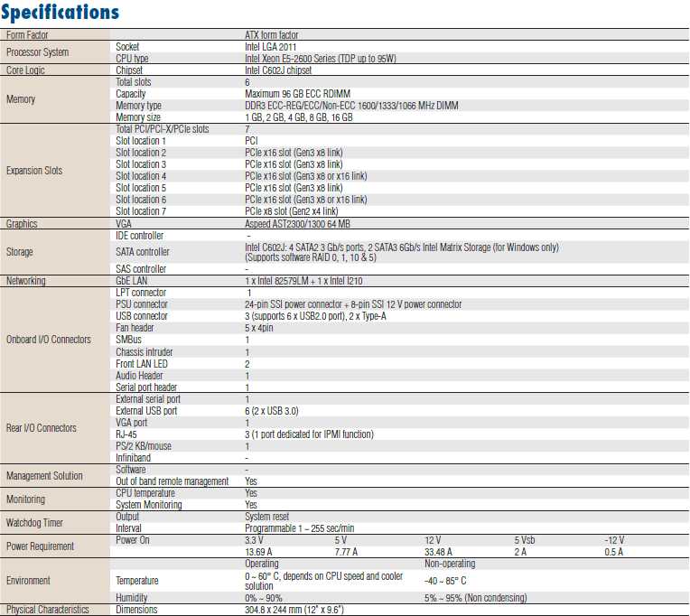The width and height of the screenshot is (690, 616).
Task: Click 'Intel LGA 2011' socket value
Action: pyautogui.click(x=271, y=47)
